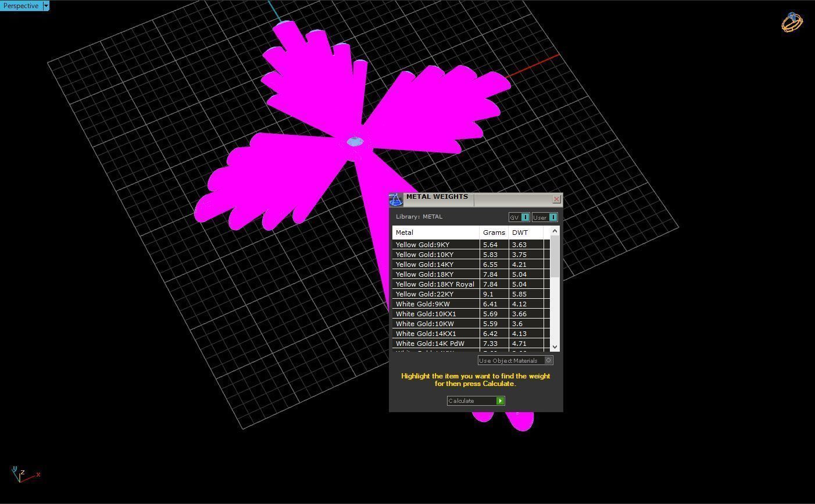Click the 9.1 grams value

(488, 294)
